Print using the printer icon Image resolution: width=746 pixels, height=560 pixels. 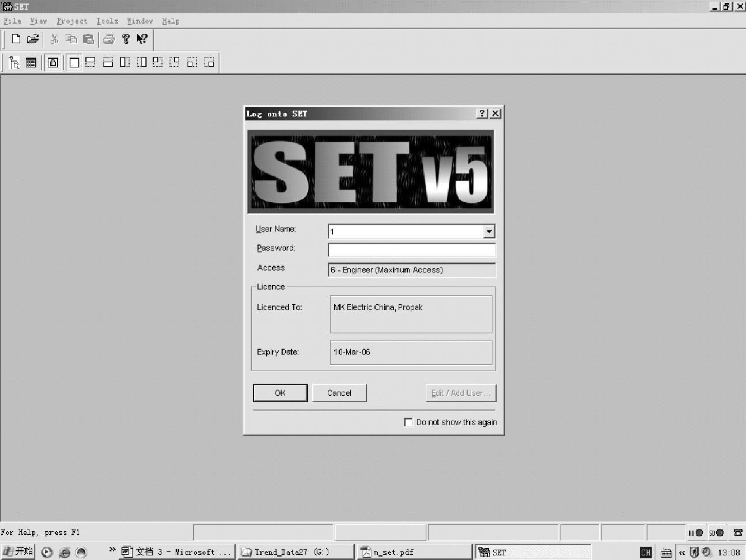tap(109, 39)
